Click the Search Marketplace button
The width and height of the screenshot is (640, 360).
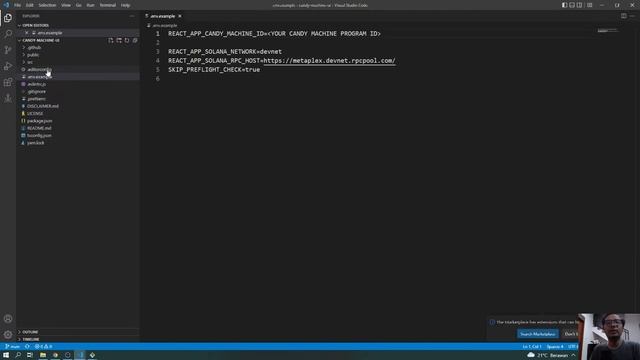[538, 334]
